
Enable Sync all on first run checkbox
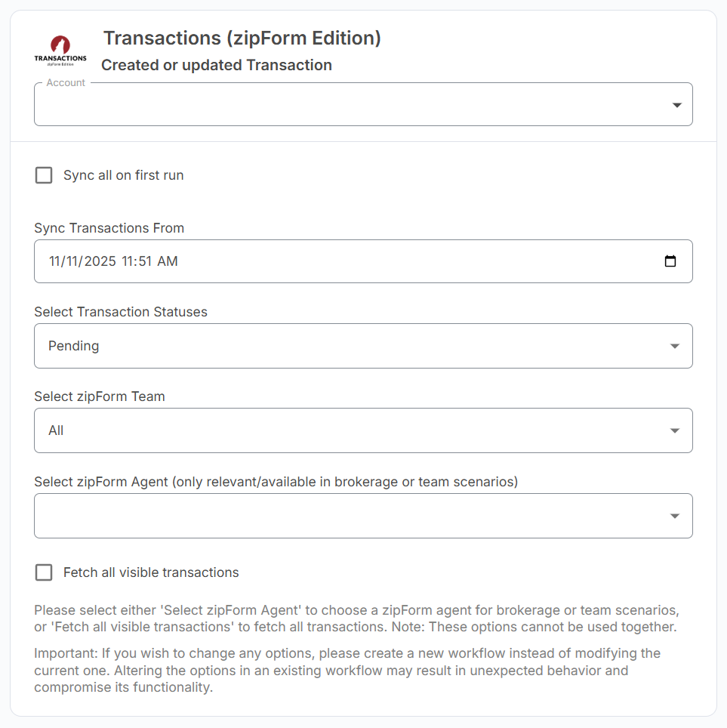44,175
